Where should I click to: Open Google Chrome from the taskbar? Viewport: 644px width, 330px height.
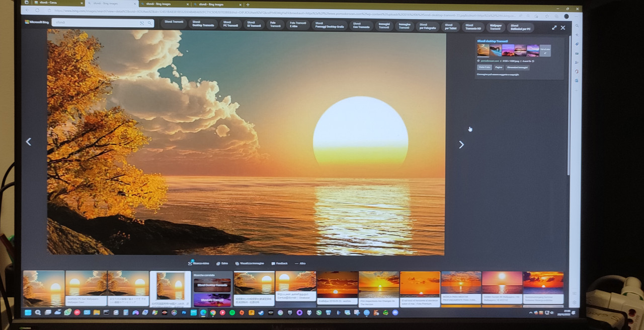pyautogui.click(x=213, y=312)
